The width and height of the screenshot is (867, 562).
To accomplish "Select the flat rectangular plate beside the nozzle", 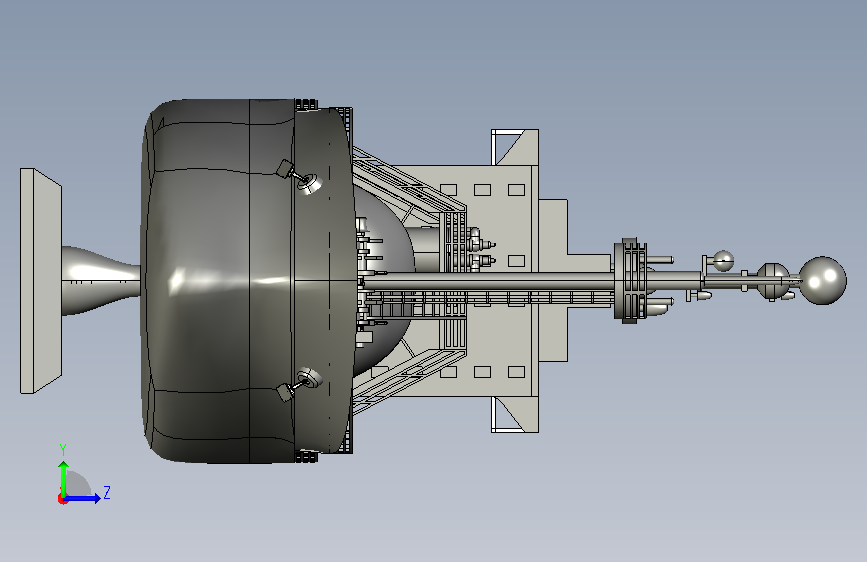I will pos(41,281).
